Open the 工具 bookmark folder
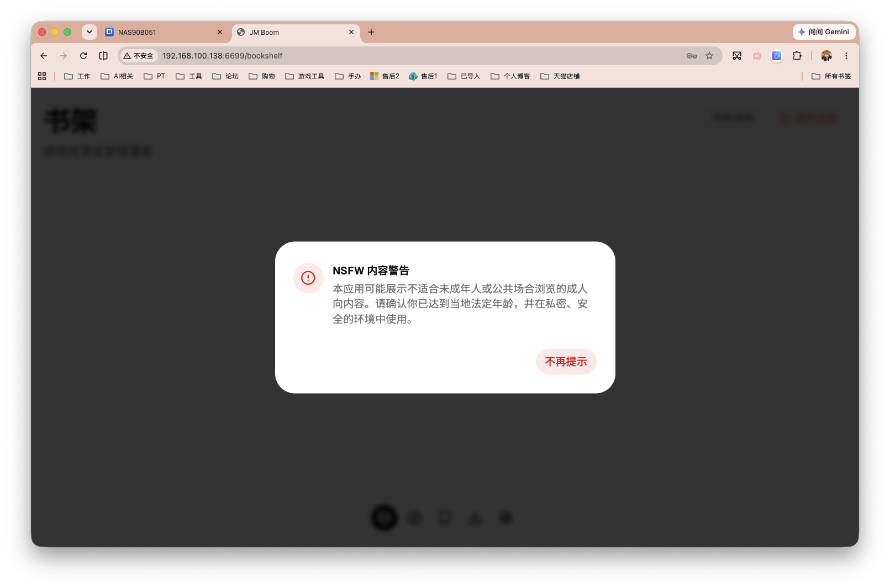Viewport: 890px width, 588px height. pos(189,76)
